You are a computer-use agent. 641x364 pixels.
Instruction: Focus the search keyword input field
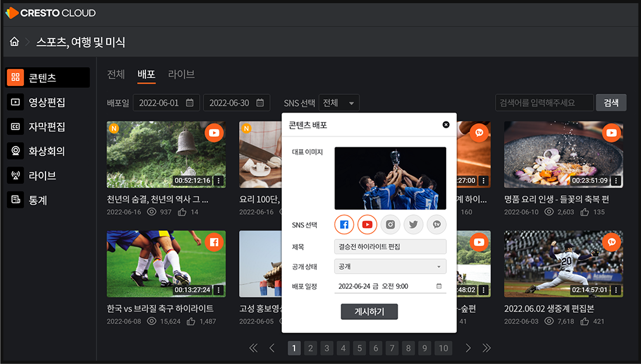pos(544,103)
